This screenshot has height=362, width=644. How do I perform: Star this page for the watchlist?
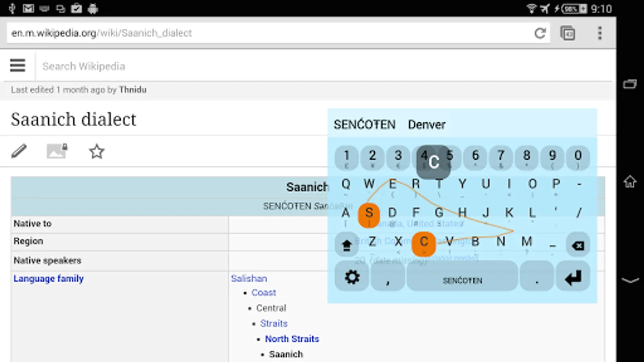coord(97,152)
